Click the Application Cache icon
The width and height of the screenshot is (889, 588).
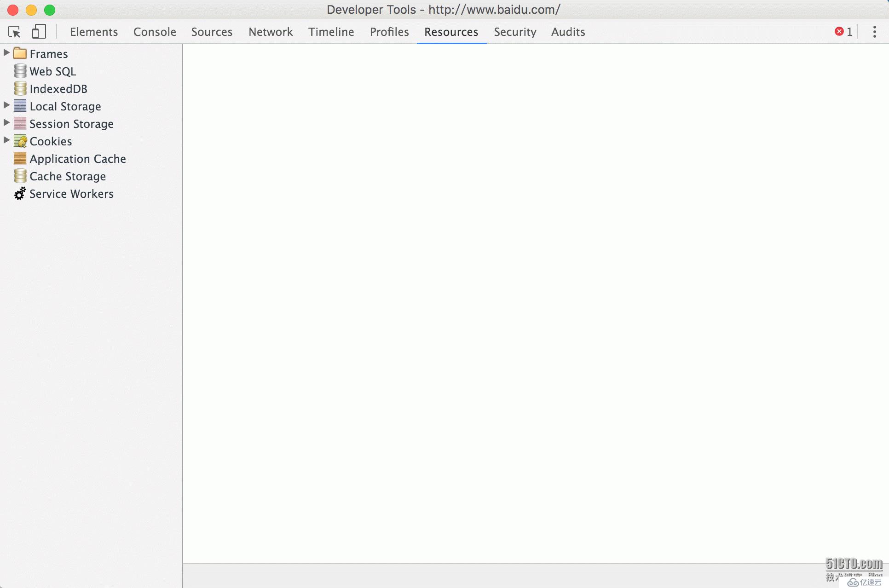point(20,158)
